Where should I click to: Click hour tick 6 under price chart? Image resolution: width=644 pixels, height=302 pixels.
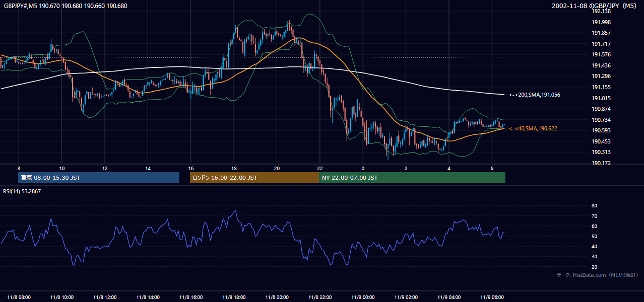point(492,168)
